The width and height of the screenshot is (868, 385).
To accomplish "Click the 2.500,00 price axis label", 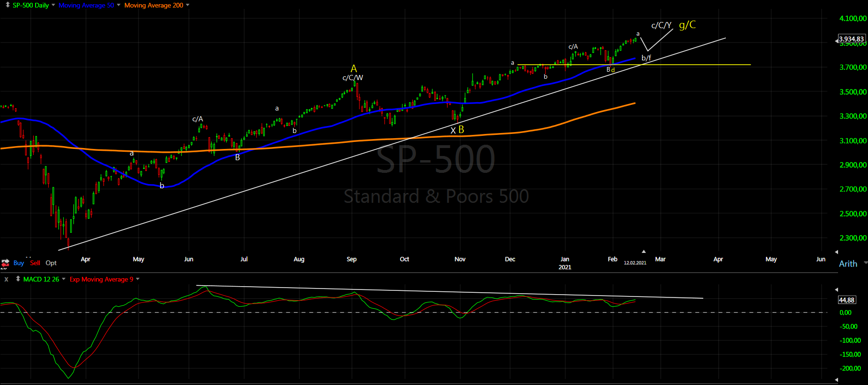I will pos(853,213).
